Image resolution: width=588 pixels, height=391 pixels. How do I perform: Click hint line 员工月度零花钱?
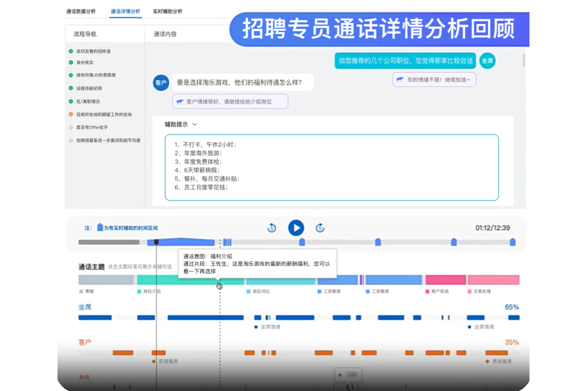(x=201, y=187)
